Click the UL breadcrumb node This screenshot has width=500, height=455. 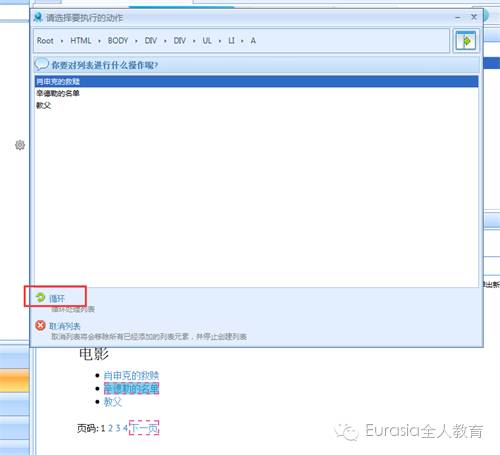coord(207,41)
